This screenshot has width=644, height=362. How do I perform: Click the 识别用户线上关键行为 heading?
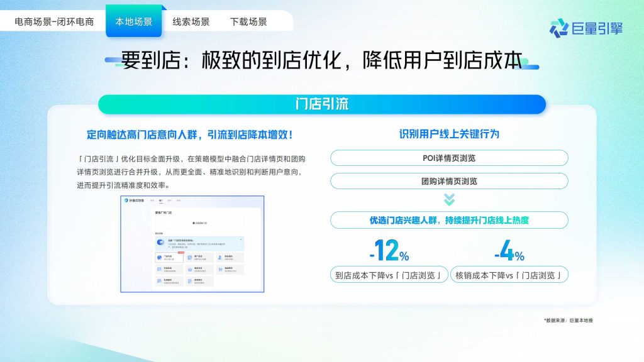(449, 134)
